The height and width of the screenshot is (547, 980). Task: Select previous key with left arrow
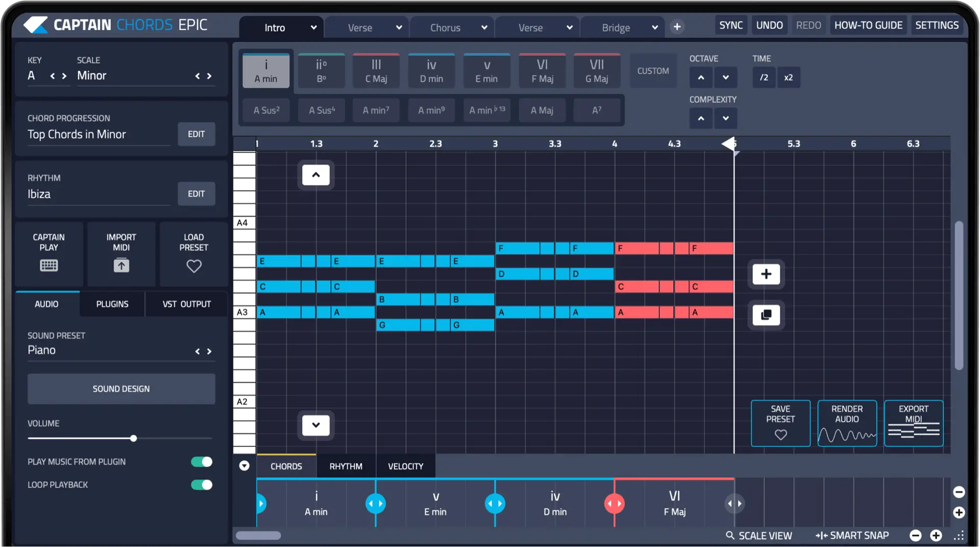(53, 76)
